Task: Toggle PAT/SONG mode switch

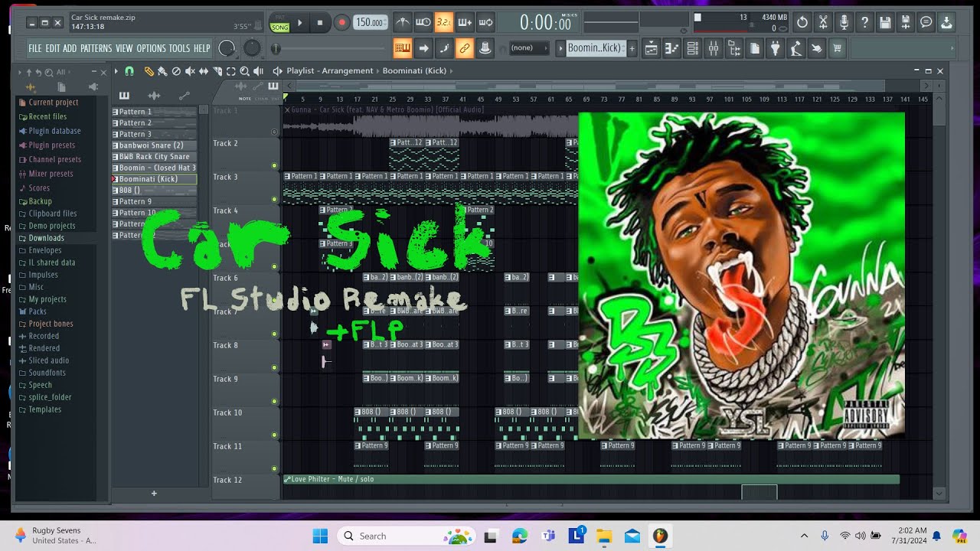Action: (279, 22)
